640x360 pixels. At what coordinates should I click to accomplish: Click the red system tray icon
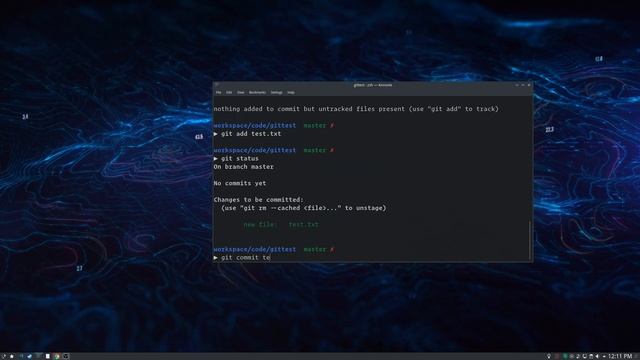coord(558,356)
